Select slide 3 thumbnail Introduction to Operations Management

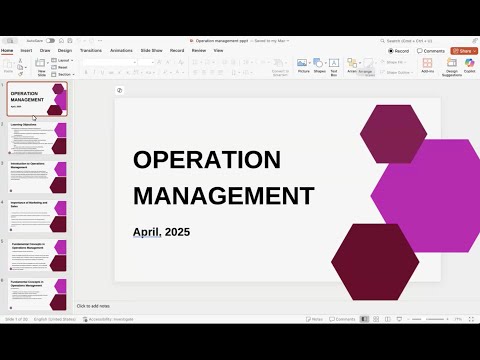37,177
